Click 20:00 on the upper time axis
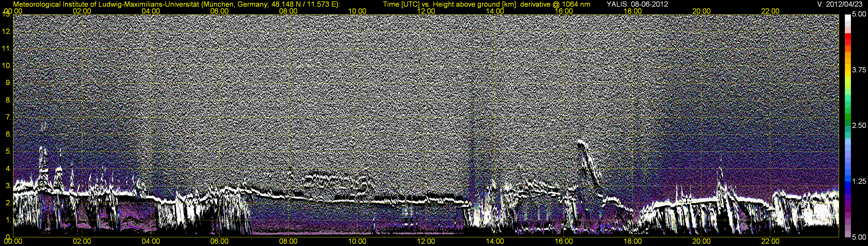 click(x=702, y=11)
